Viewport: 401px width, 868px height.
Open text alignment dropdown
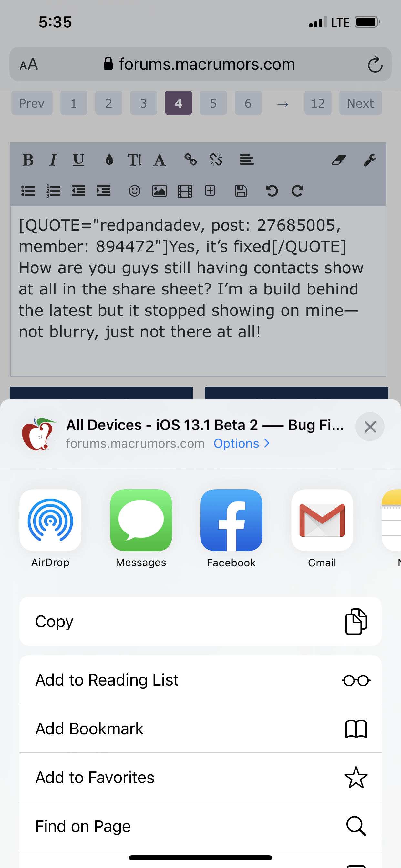point(247,160)
